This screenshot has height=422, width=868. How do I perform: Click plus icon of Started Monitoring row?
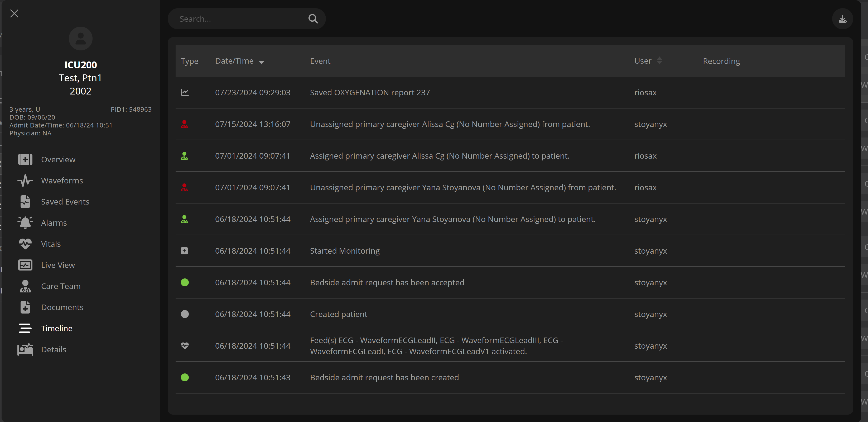184,251
